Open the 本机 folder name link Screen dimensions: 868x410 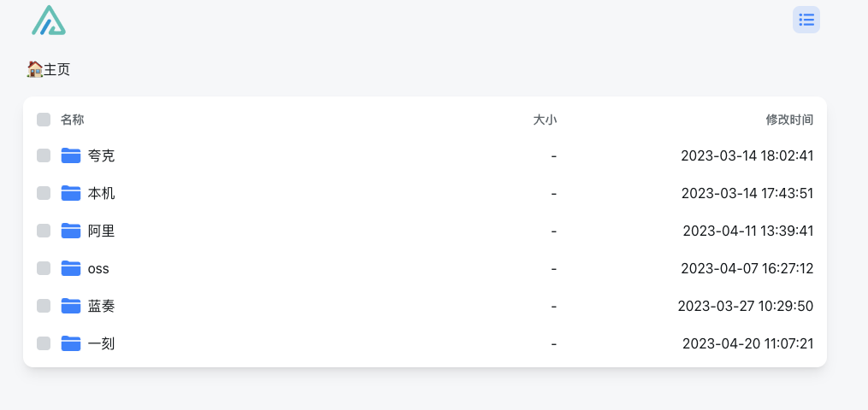[x=101, y=193]
